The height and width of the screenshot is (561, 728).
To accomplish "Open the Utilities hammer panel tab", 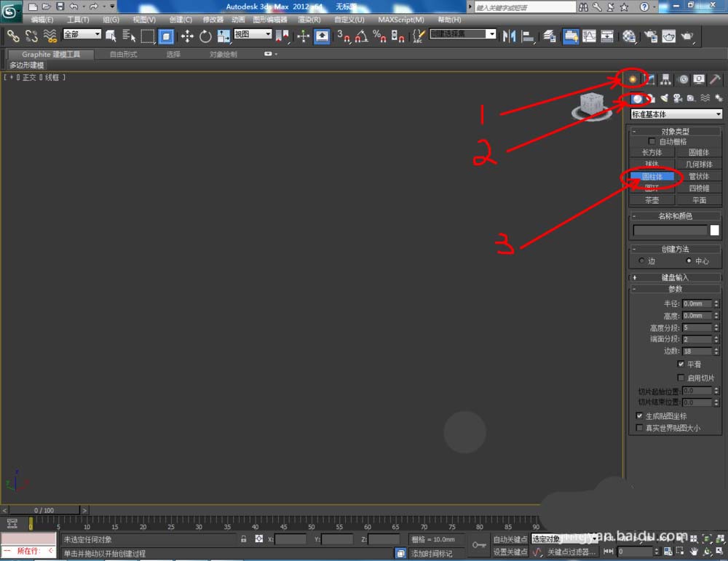I will (716, 79).
